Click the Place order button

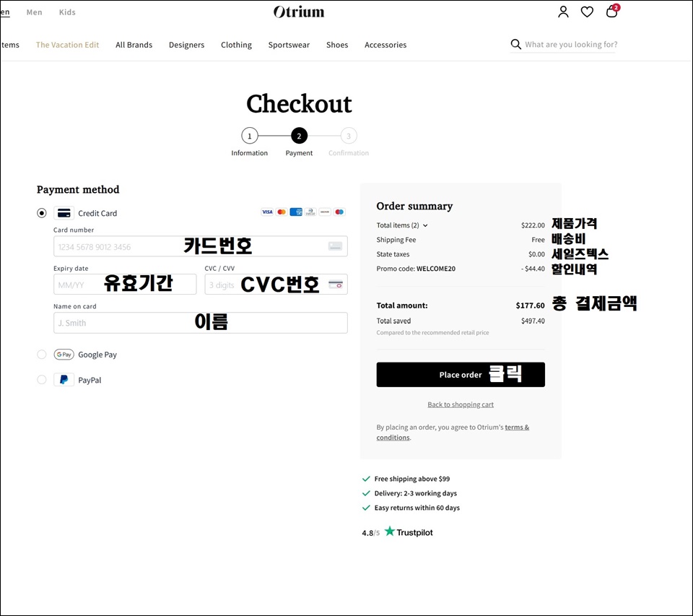pyautogui.click(x=461, y=375)
